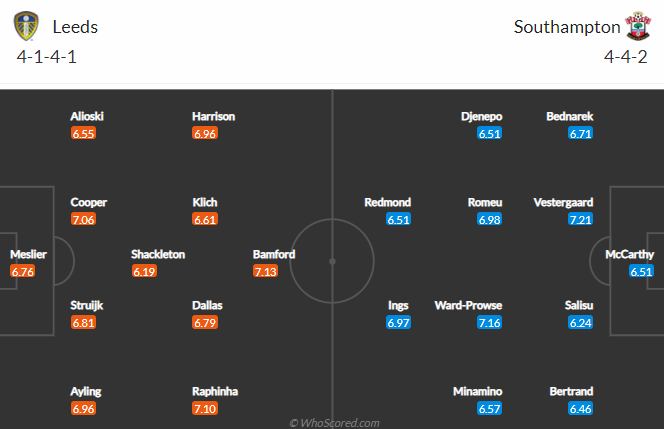The height and width of the screenshot is (429, 664).
Task: Click Raphinha's 7.10 rating badge
Action: tap(205, 408)
